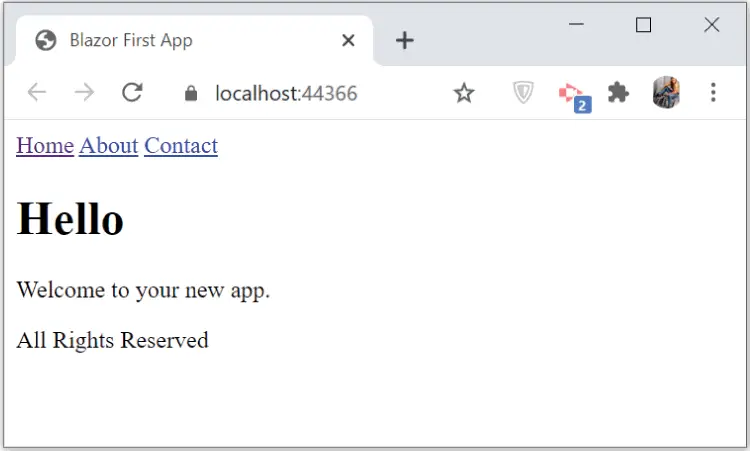The image size is (750, 451).
Task: Reload the page with the refresh icon
Action: pyautogui.click(x=132, y=92)
